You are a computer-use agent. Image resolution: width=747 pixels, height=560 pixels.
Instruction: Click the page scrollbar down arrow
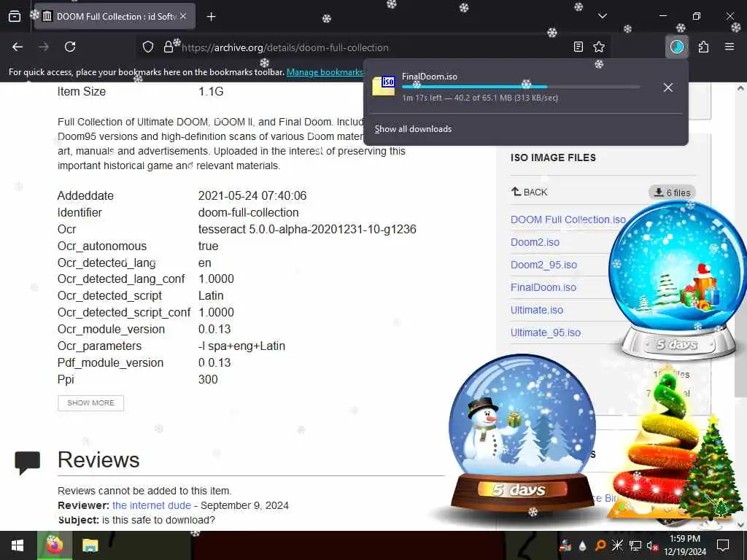[x=740, y=525]
